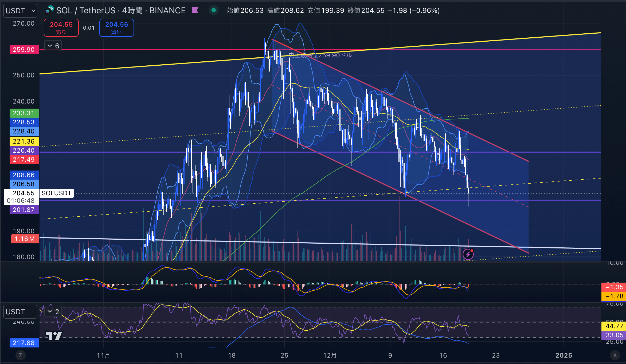The image size is (626, 364).
Task: Click the 217.88 label in lower pane
Action: 24,343
